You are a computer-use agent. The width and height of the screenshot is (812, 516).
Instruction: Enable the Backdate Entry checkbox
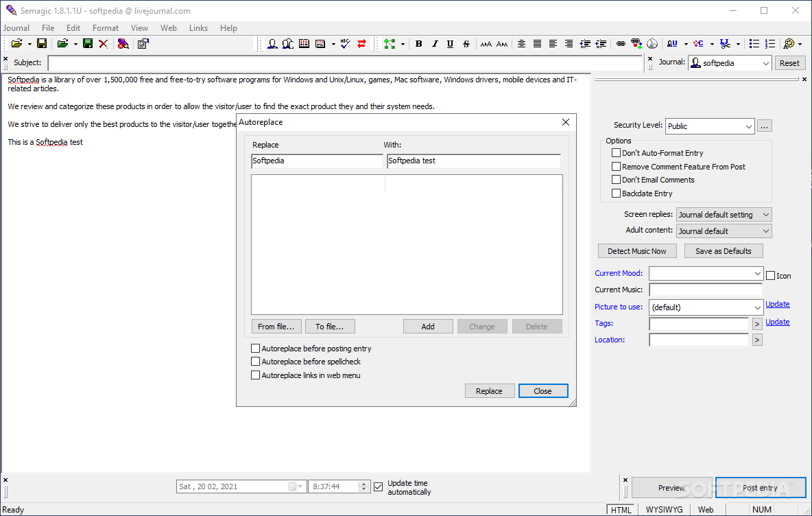click(x=617, y=193)
